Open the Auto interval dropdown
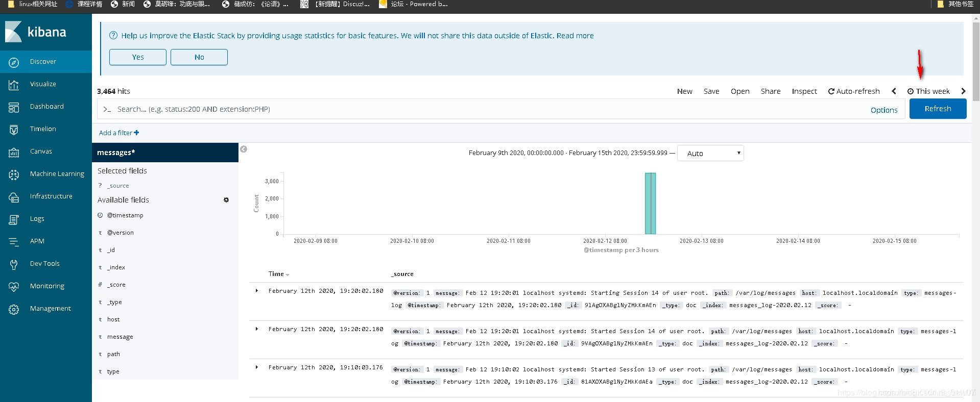This screenshot has height=402, width=980. click(x=710, y=153)
